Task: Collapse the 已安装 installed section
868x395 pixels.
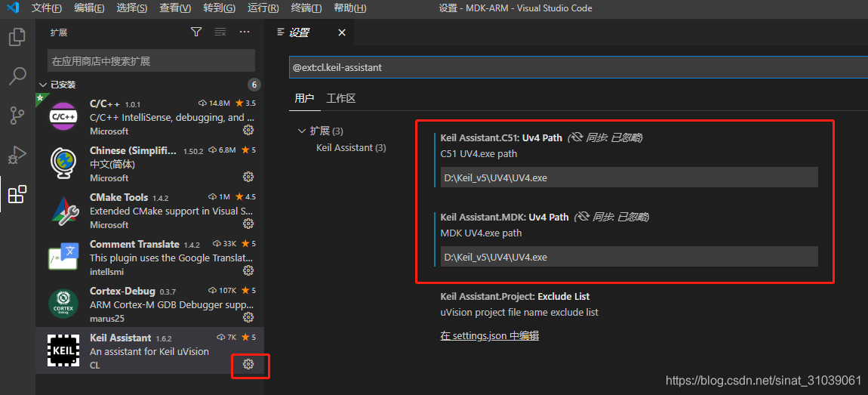Action: [x=43, y=85]
